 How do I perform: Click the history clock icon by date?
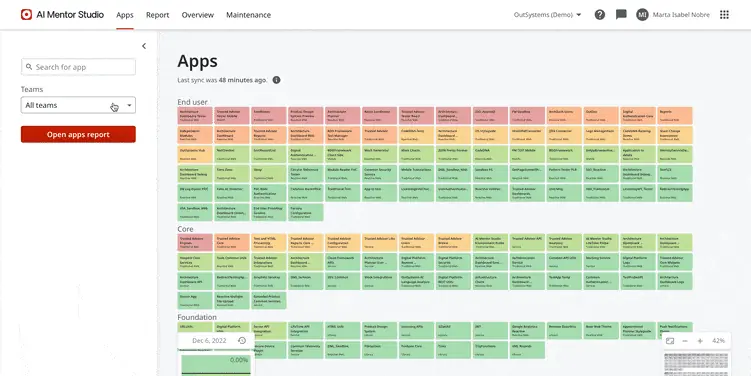click(x=242, y=341)
